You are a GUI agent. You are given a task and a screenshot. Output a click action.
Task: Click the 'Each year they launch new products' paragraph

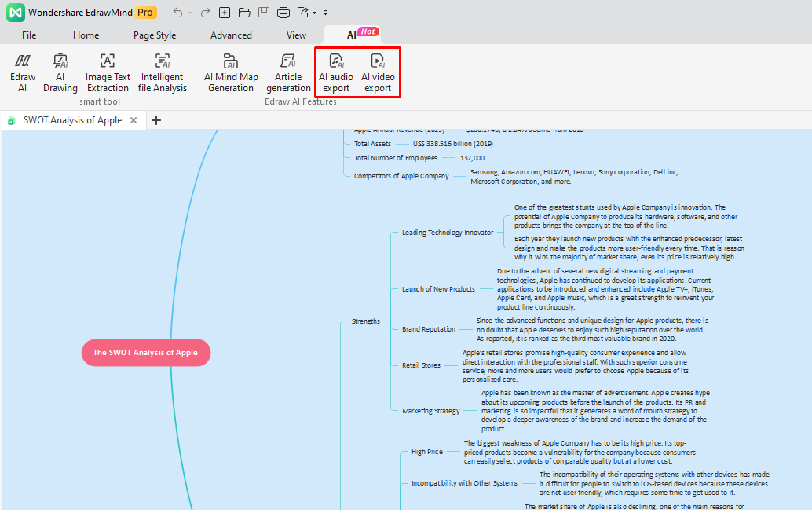[629, 248]
